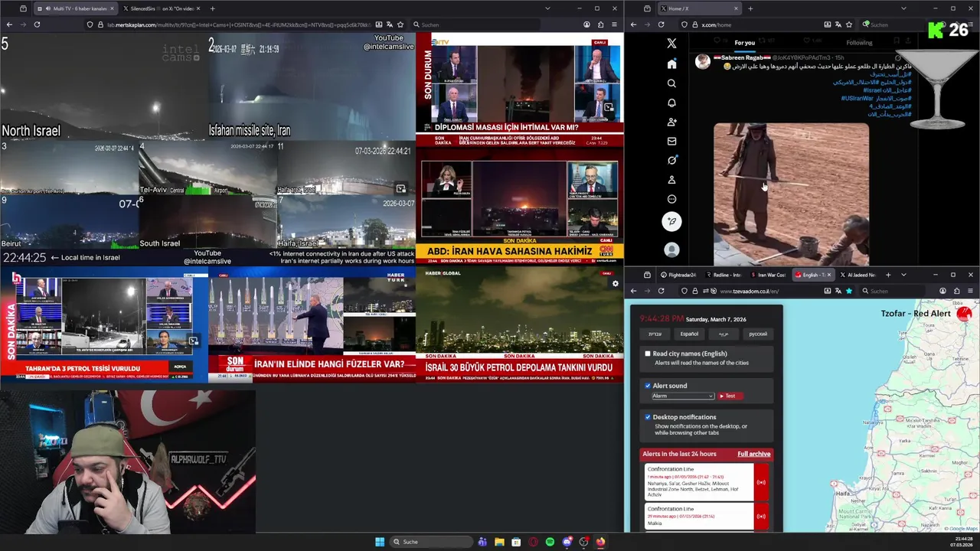Open X messages envelope icon
The height and width of the screenshot is (551, 980).
(671, 141)
